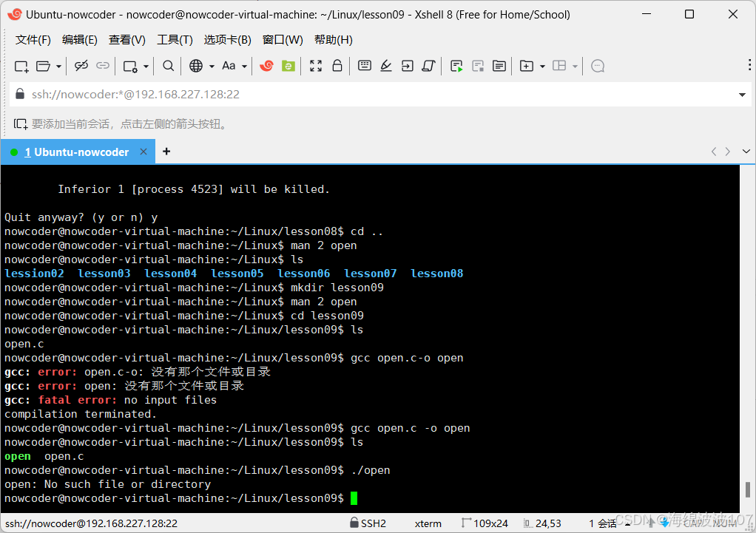Screen dimensions: 756x533
Task: Click the ssh address bar field
Action: pos(379,94)
